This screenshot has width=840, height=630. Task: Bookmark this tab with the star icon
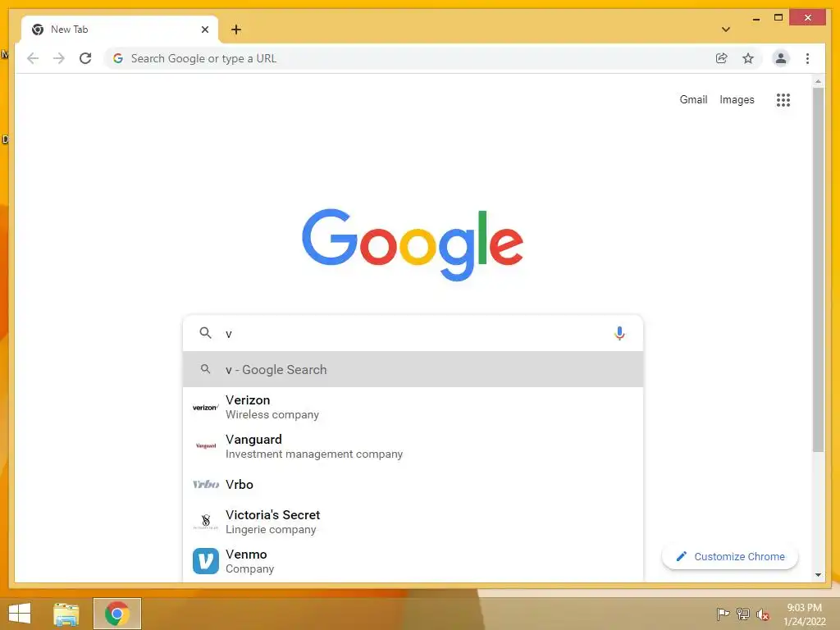[x=748, y=58]
